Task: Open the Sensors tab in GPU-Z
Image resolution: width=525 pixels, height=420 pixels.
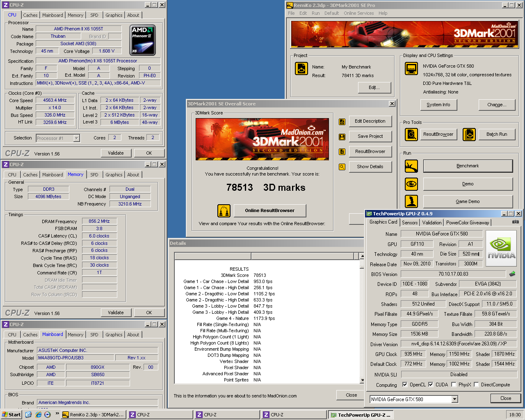Action: point(410,223)
